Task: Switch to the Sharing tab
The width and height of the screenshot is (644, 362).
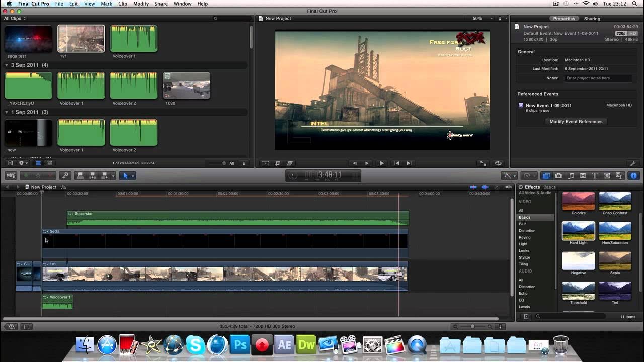Action: click(592, 19)
